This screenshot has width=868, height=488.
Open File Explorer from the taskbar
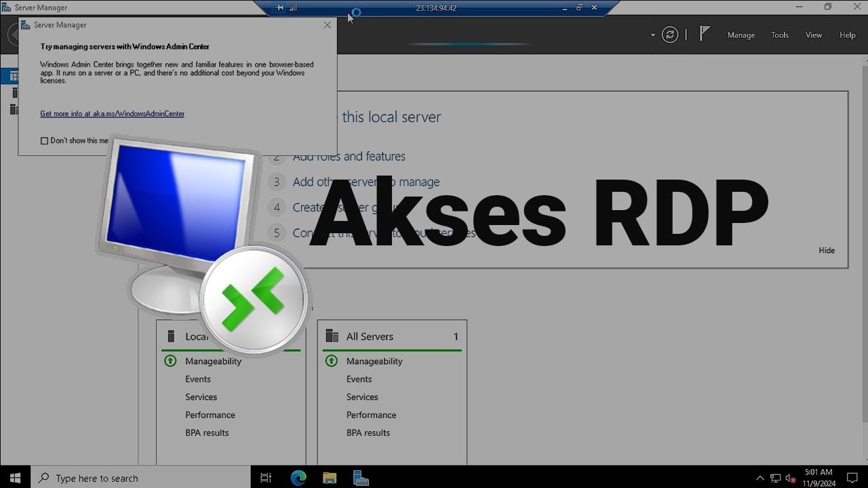(330, 478)
